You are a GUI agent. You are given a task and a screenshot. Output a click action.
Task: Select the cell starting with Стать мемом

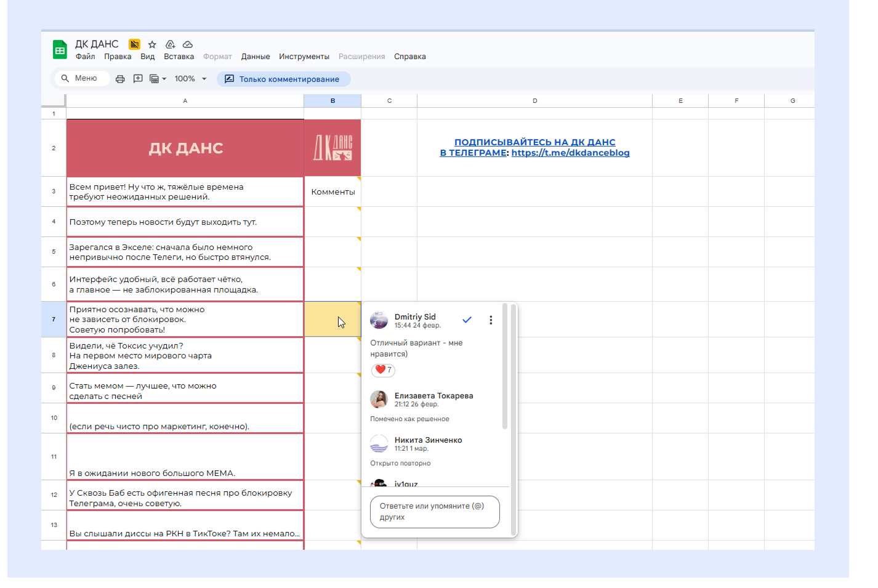185,388
